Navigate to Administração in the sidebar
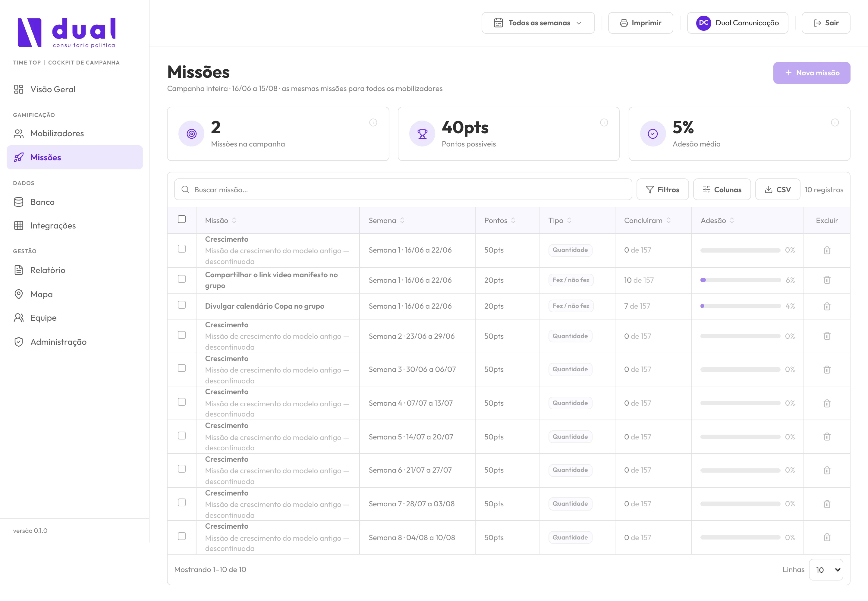The height and width of the screenshot is (601, 868). click(74, 342)
